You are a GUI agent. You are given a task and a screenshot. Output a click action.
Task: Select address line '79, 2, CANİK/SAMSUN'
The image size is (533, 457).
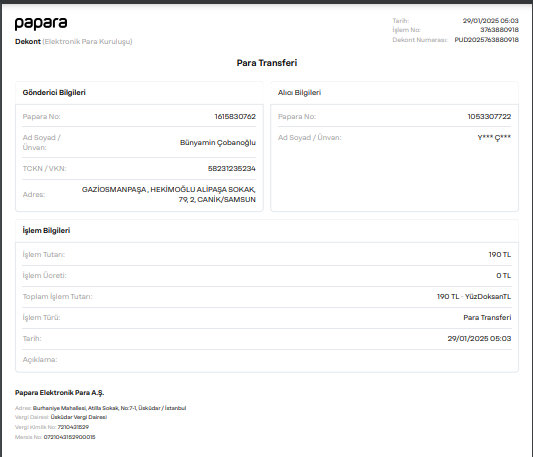point(217,200)
